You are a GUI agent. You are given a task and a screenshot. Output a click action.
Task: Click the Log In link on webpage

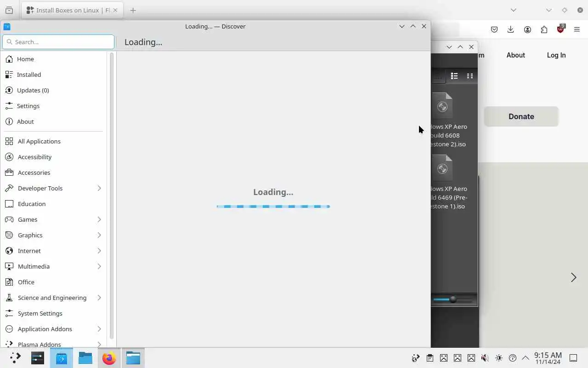coord(556,55)
